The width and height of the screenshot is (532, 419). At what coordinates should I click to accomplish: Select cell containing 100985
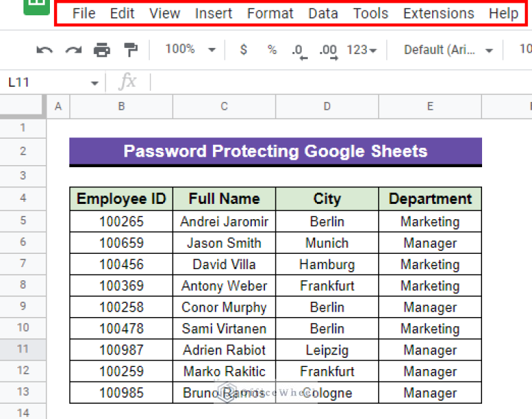[x=121, y=393]
